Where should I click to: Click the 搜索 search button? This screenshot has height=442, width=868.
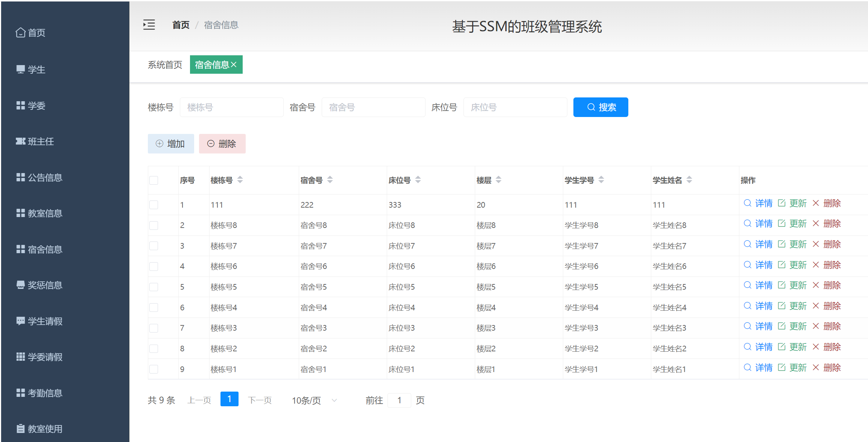[600, 107]
